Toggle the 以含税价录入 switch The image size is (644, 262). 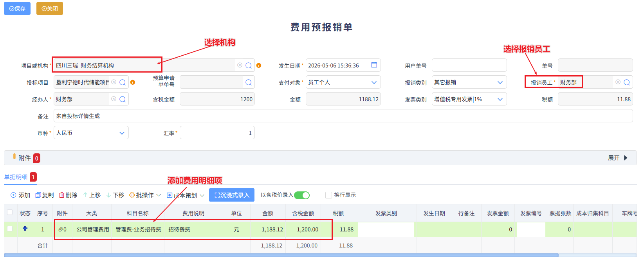click(302, 195)
